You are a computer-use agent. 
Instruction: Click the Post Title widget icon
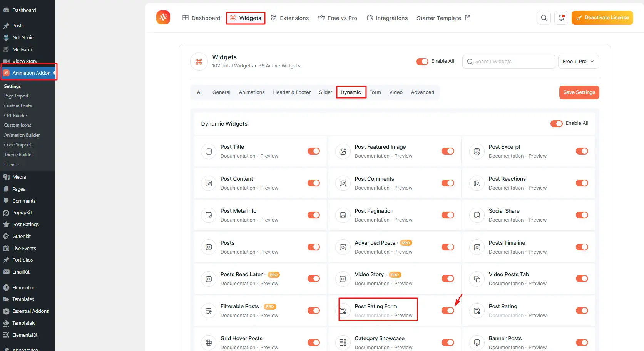click(x=209, y=151)
